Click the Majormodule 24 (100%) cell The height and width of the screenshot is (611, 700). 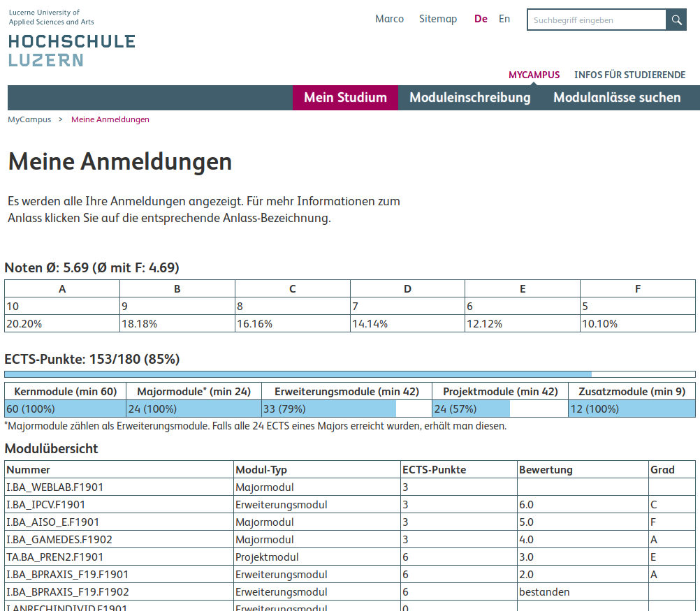point(194,408)
